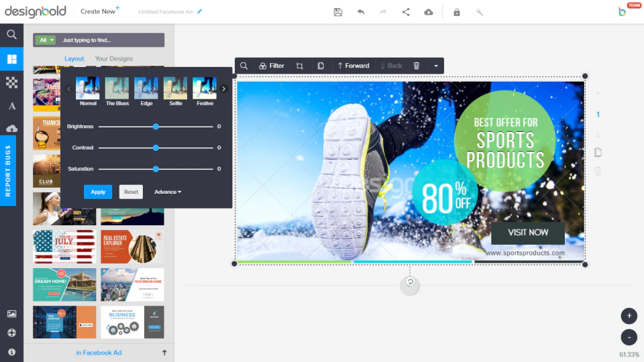644x362 pixels.
Task: Reset the filter settings
Action: point(131,192)
